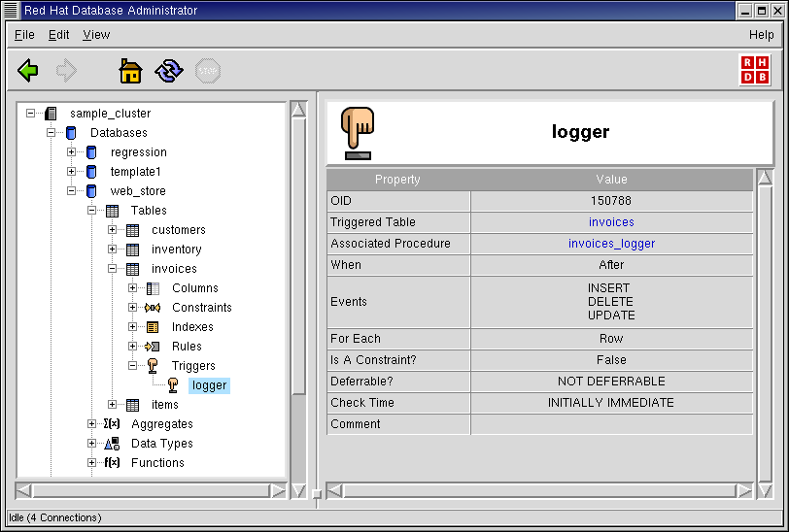
Task: Expand the regression database node
Action: pos(72,151)
